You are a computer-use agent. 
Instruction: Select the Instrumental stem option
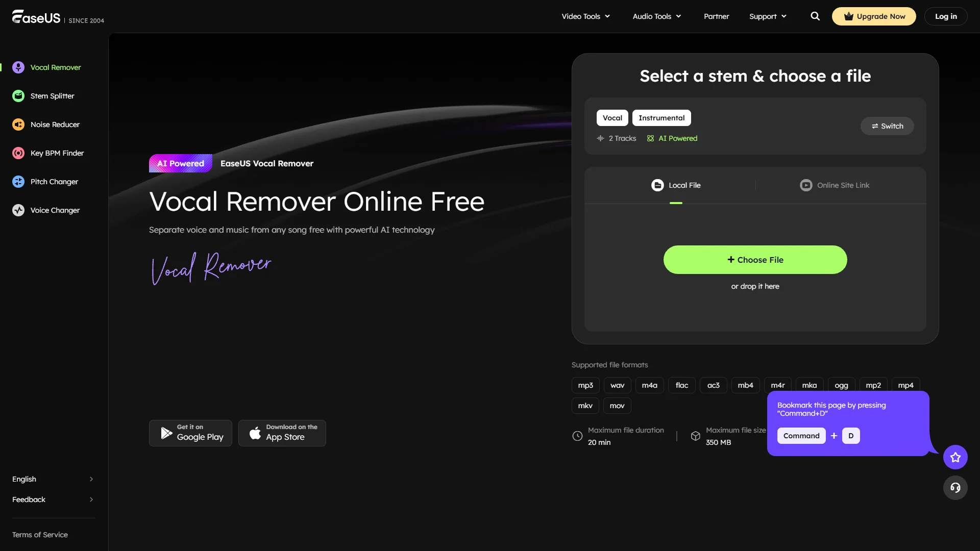click(x=661, y=117)
